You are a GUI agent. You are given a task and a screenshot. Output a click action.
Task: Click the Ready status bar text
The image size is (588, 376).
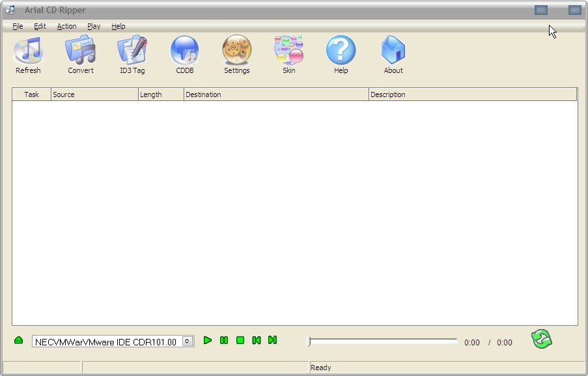(321, 368)
